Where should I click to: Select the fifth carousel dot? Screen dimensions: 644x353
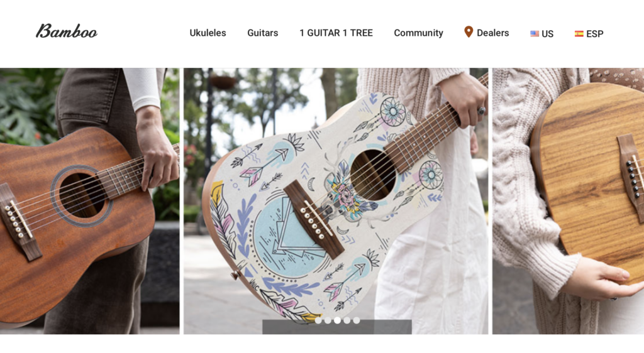pos(357,320)
